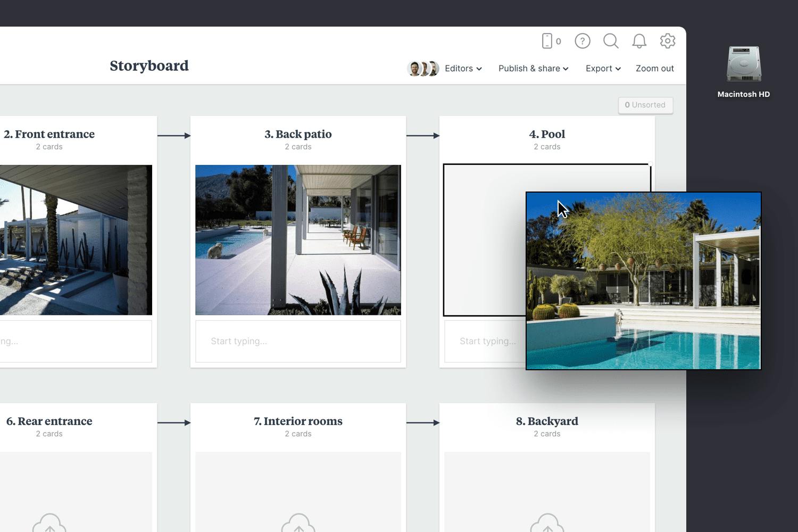The image size is (798, 532).
Task: Expand the Export dropdown
Action: 602,68
